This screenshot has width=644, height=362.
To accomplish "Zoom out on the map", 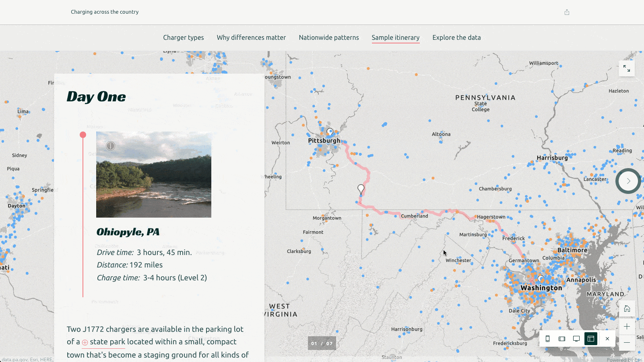I will click(627, 342).
